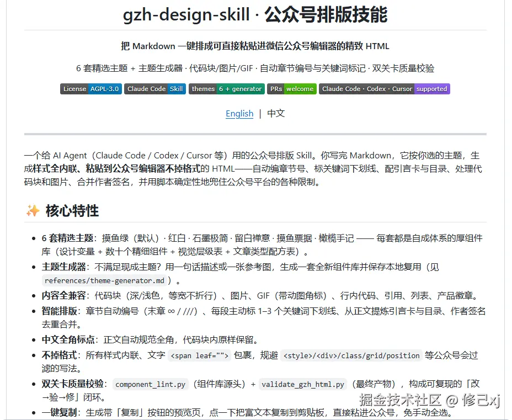This screenshot has width=512, height=420.
Task: Click the gzh-design-skill main title
Action: (255, 15)
